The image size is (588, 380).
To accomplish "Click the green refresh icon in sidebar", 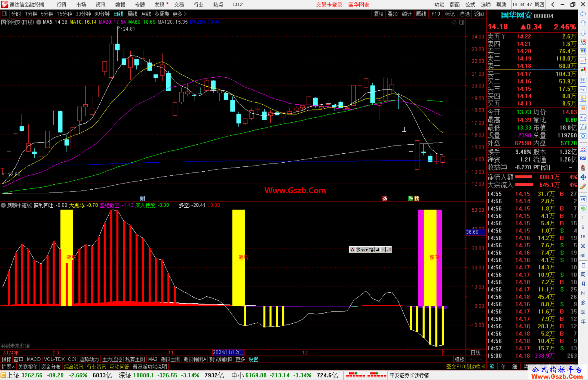I will pyautogui.click(x=583, y=209).
